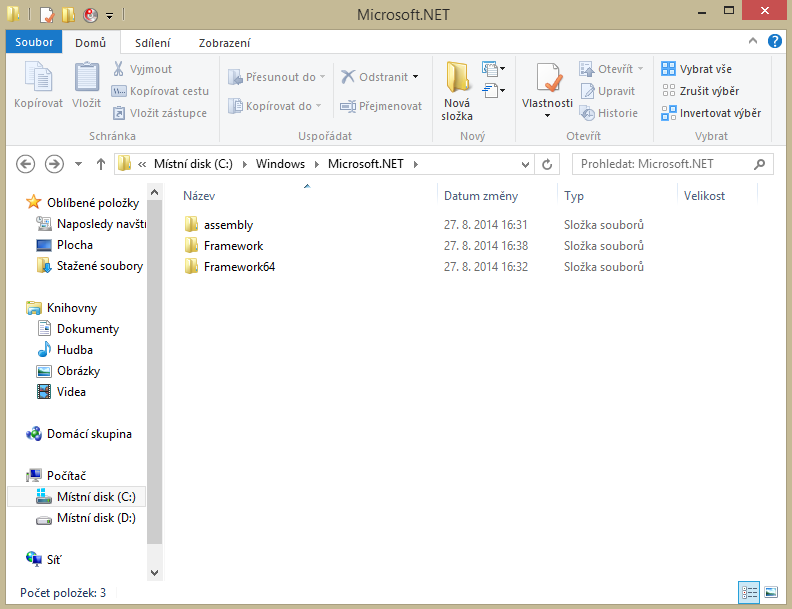The width and height of the screenshot is (792, 609).
Task: Click Invertovat výběr command
Action: 711,113
